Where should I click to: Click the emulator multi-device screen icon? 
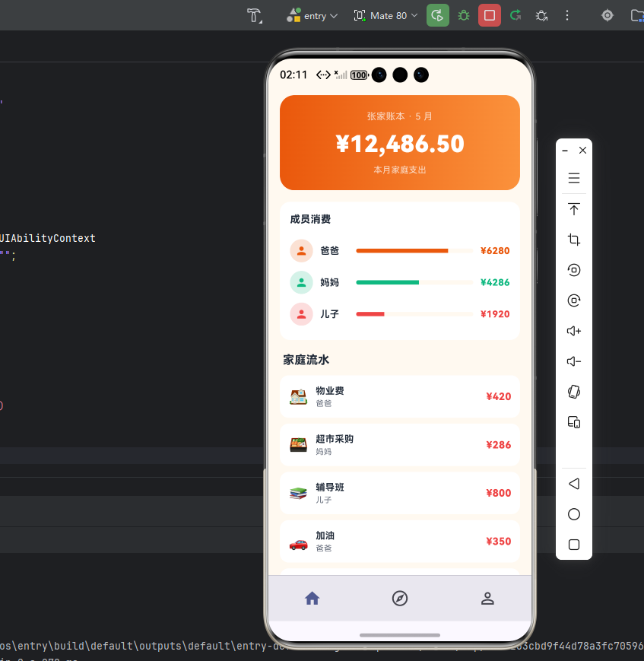pyautogui.click(x=573, y=422)
